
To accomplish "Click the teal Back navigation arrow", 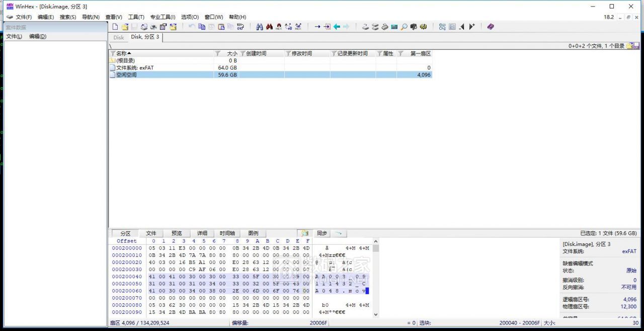I will pos(337,27).
